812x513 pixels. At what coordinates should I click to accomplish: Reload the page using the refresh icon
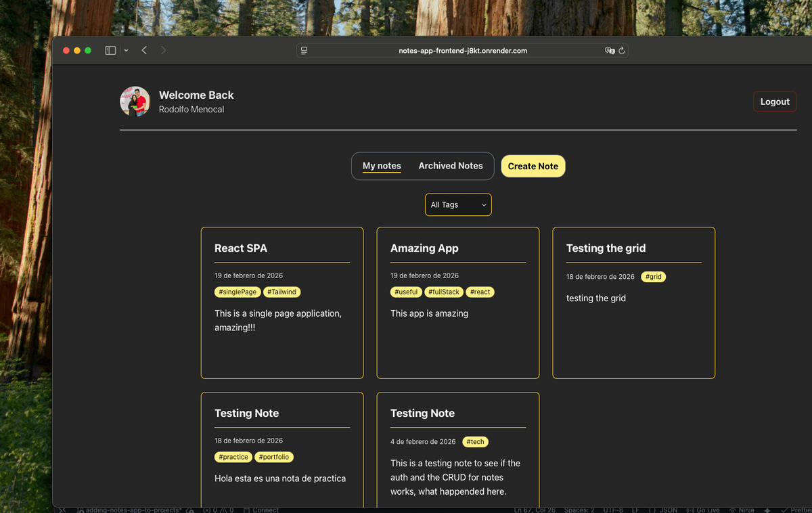[x=623, y=50]
